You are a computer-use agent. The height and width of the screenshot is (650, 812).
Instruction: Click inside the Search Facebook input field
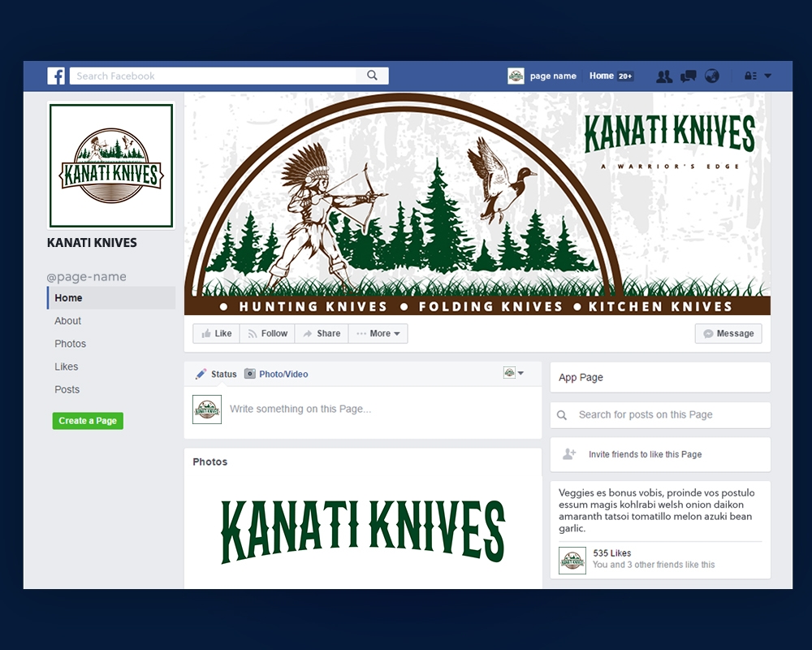[203, 75]
